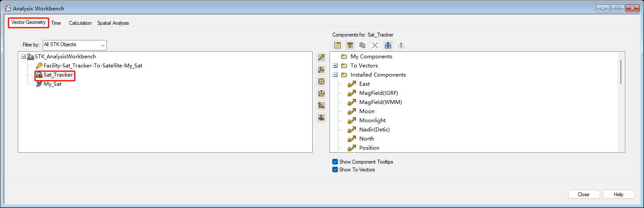Click the Create new Point icon
The image size is (644, 208).
(321, 81)
